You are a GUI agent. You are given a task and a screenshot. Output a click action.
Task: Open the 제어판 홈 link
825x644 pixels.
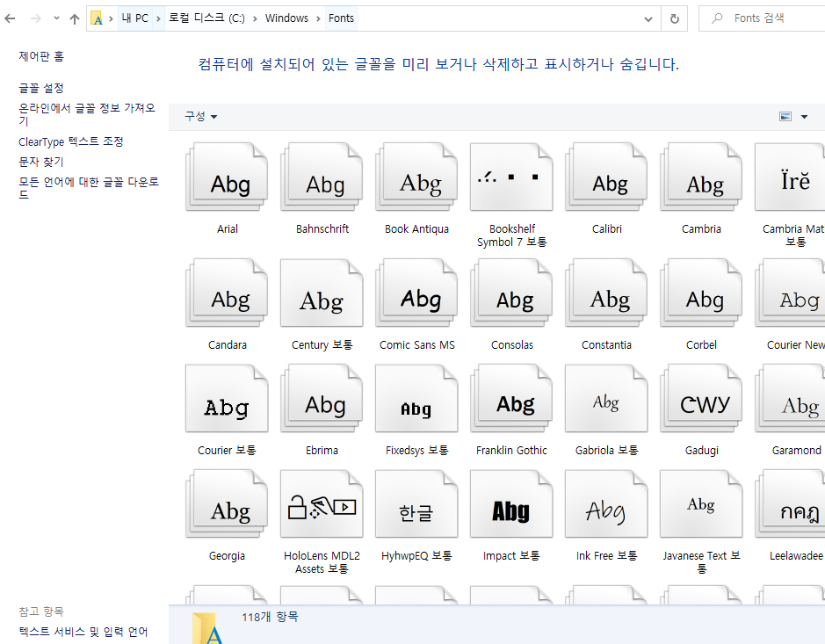pos(41,56)
